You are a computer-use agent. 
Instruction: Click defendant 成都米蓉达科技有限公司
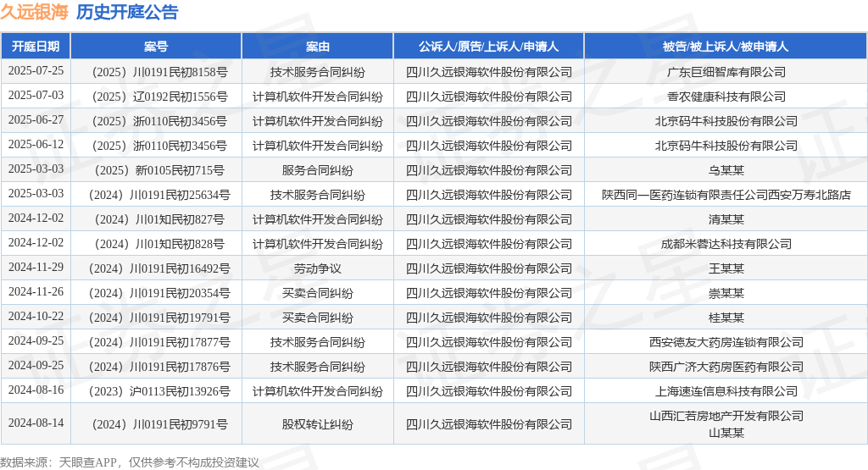click(x=726, y=244)
